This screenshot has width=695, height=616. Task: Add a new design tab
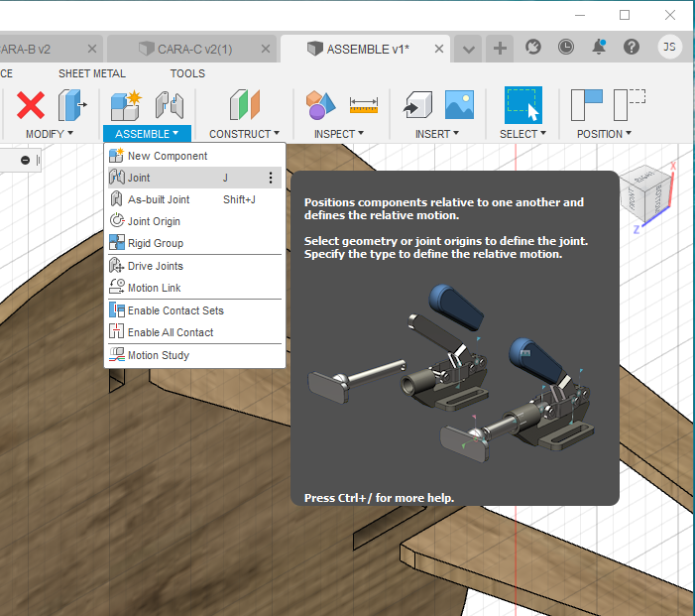[500, 49]
